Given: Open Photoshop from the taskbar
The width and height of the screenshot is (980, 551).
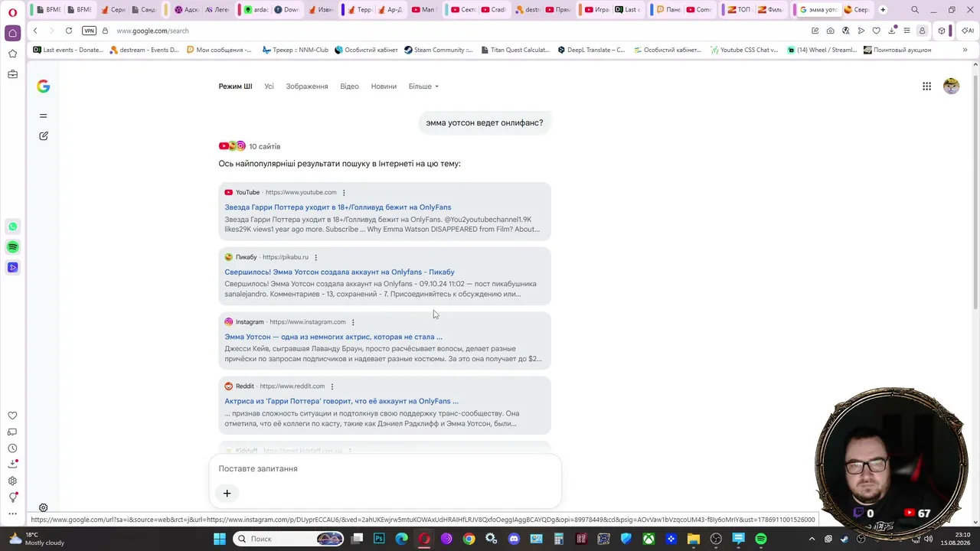Looking at the screenshot, I should [x=379, y=539].
